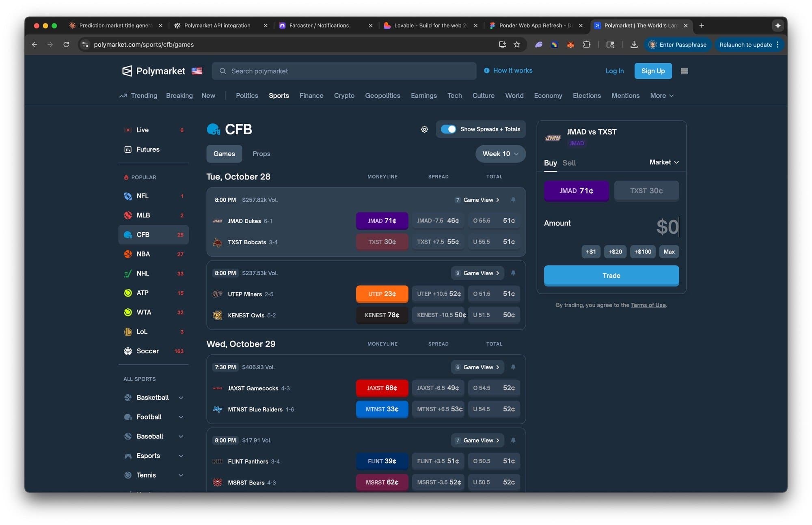812x525 pixels.
Task: Click the Search polymarket field
Action: [x=344, y=71]
